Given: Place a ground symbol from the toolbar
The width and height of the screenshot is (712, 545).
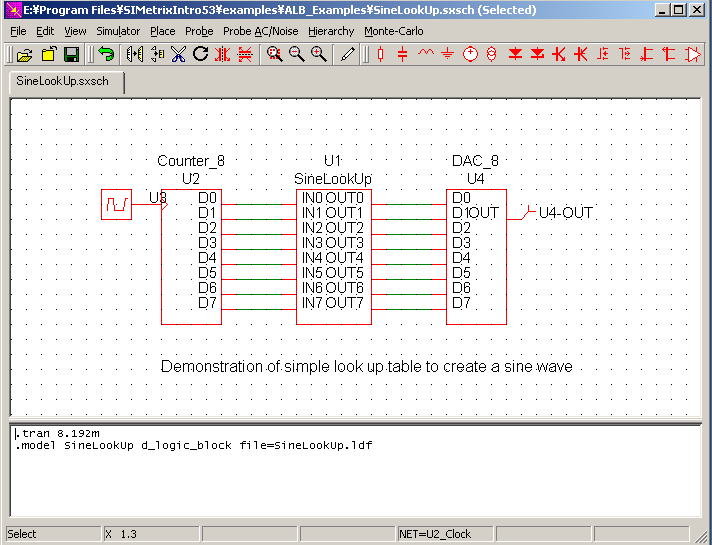Looking at the screenshot, I should tap(448, 54).
